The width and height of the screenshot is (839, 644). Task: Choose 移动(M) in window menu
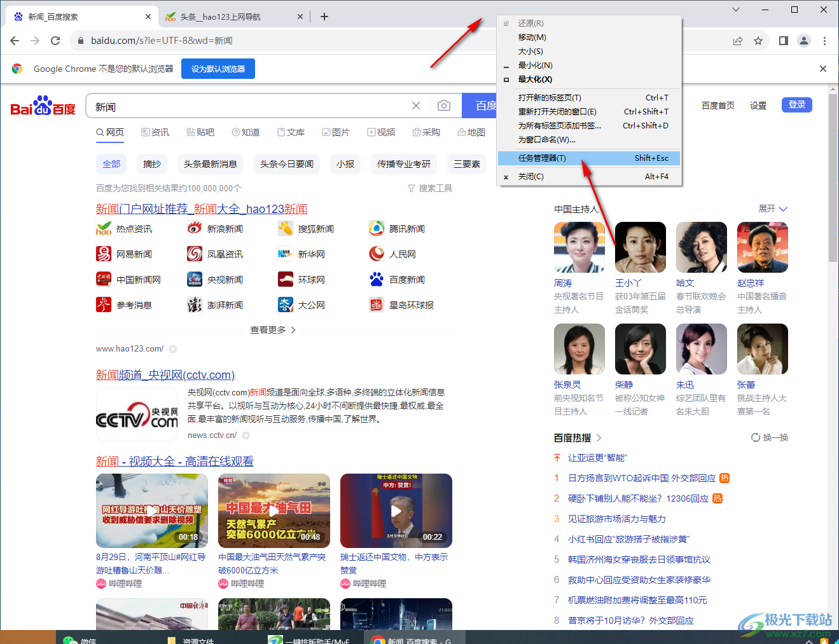pyautogui.click(x=589, y=38)
